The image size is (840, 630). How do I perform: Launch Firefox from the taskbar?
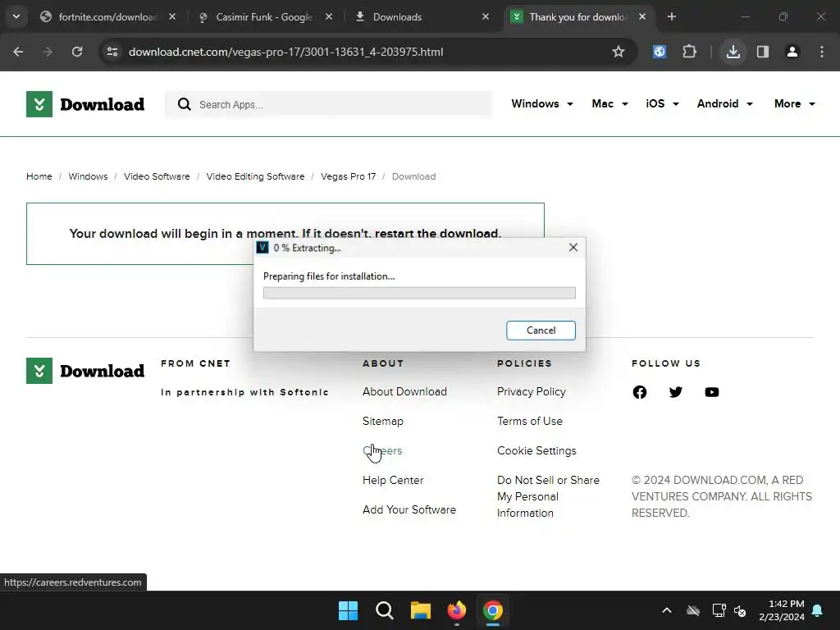click(x=456, y=610)
